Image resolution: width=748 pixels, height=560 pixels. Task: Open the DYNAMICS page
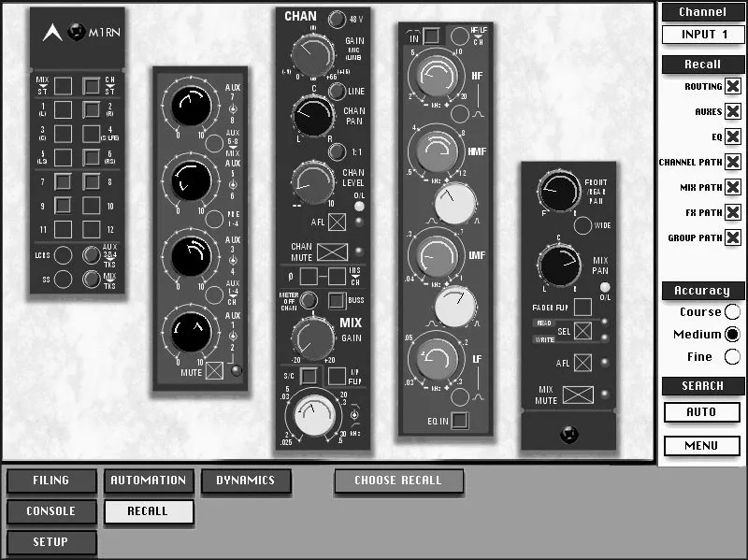coord(246,481)
